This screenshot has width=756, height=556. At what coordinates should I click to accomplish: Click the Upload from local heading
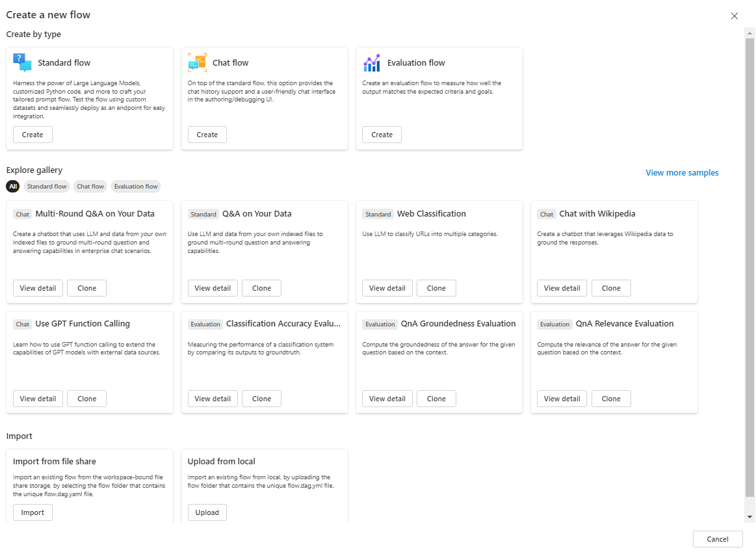221,462
